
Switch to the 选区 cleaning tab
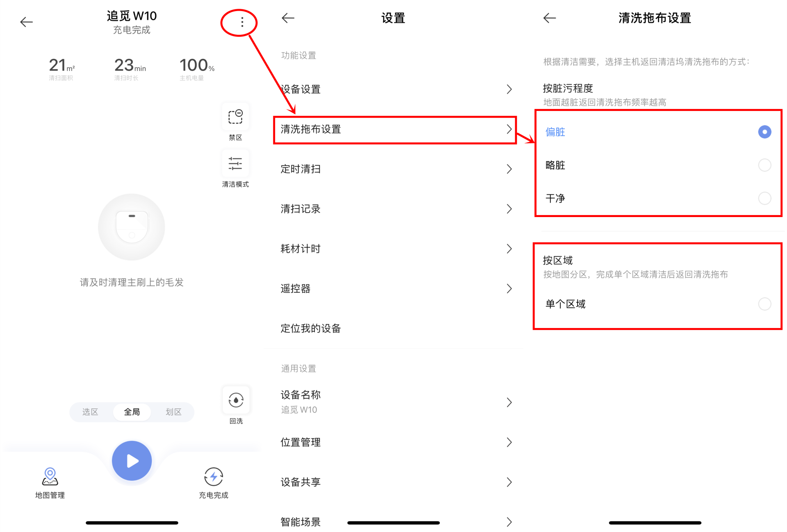click(90, 412)
